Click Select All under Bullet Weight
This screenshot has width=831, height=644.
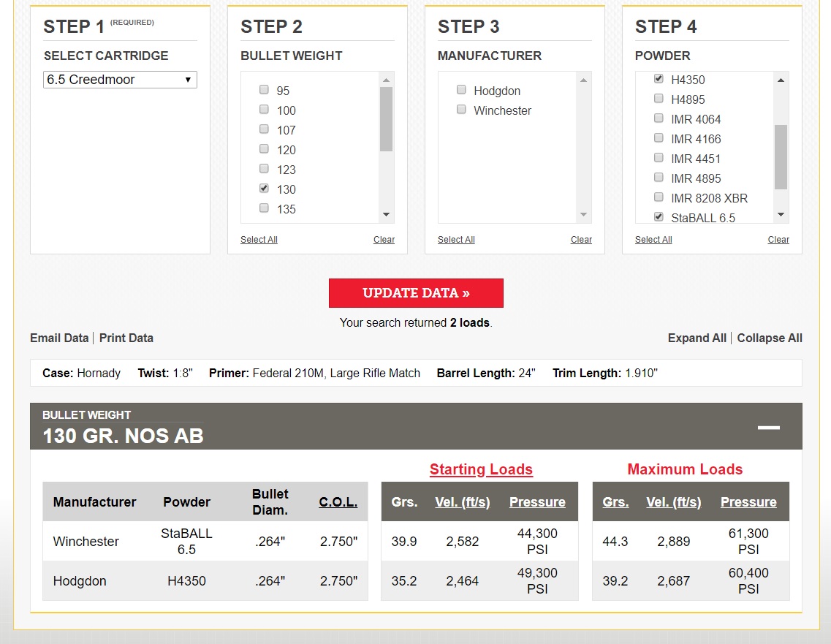(x=259, y=240)
